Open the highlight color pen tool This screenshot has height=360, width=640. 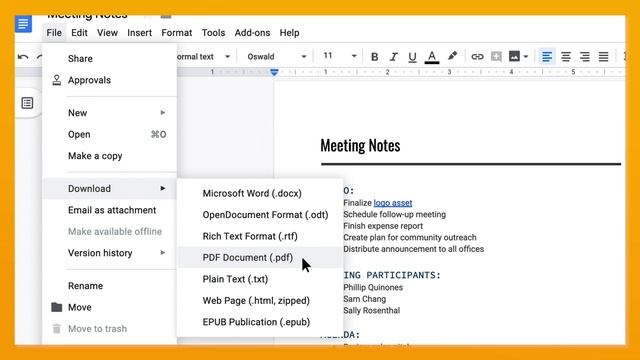coord(452,56)
